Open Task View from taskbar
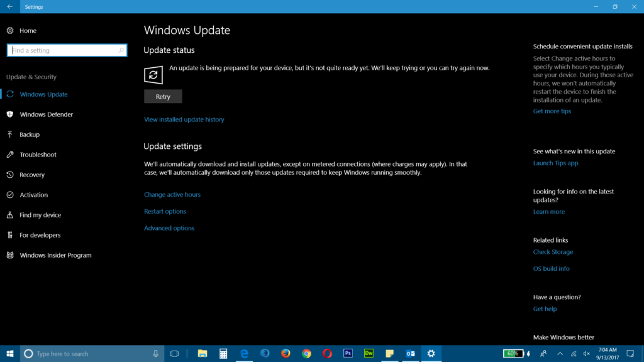The width and height of the screenshot is (644, 362). (174, 353)
